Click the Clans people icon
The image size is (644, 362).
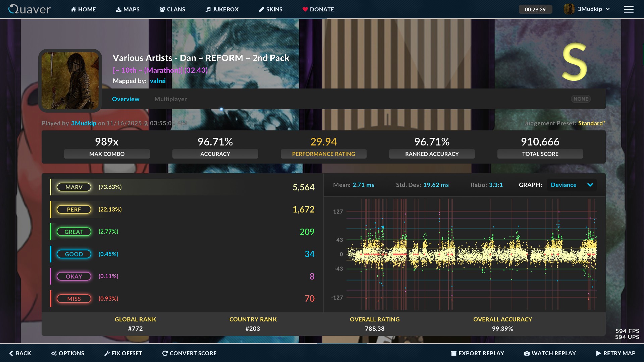pyautogui.click(x=162, y=9)
